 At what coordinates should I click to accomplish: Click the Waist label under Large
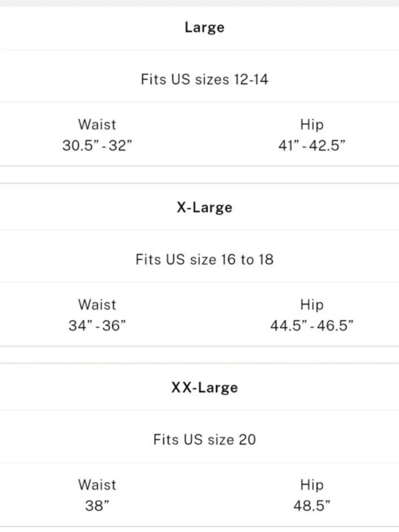point(97,125)
